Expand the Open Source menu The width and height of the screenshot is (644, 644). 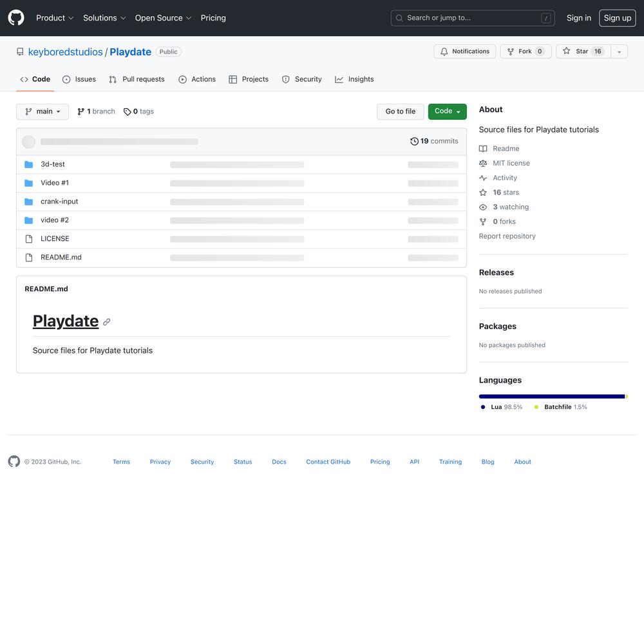coord(163,17)
